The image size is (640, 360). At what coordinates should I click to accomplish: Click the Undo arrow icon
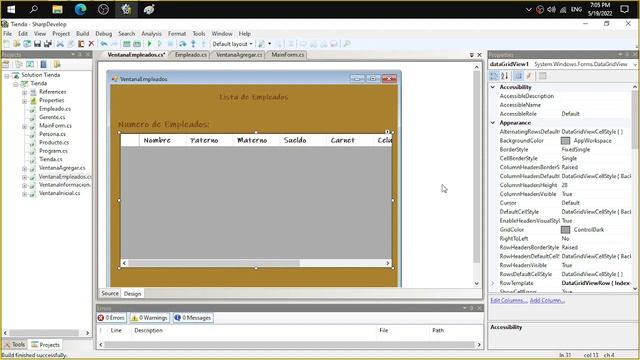click(104, 44)
